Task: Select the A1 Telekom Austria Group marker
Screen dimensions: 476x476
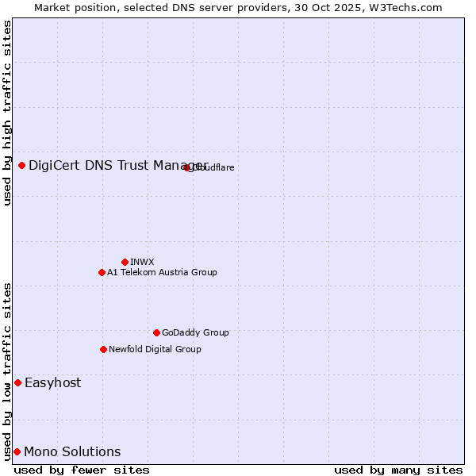Action: point(102,272)
